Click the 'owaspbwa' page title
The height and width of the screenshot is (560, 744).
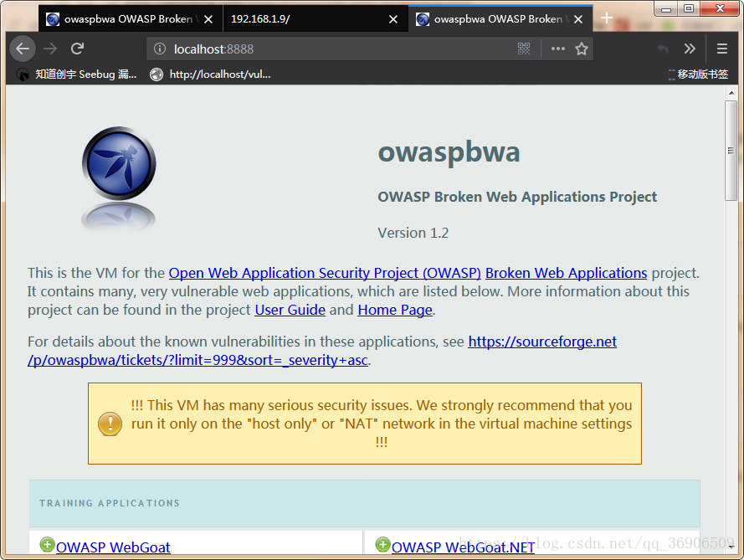(449, 152)
